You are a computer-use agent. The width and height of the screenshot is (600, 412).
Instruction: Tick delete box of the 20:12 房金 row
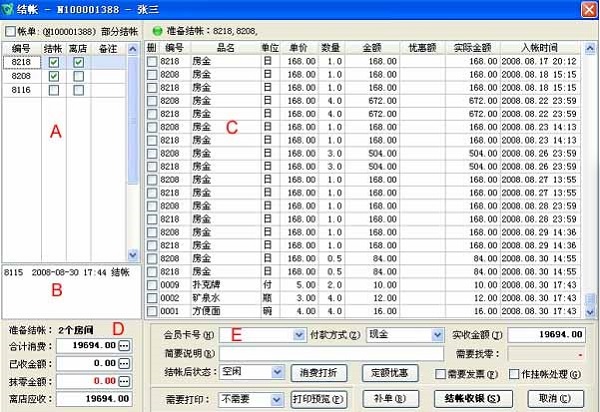click(x=152, y=62)
